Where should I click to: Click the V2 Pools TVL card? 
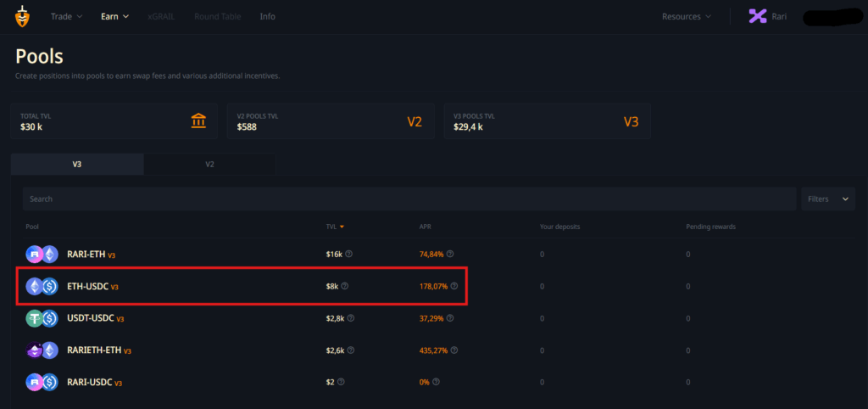[x=331, y=121]
